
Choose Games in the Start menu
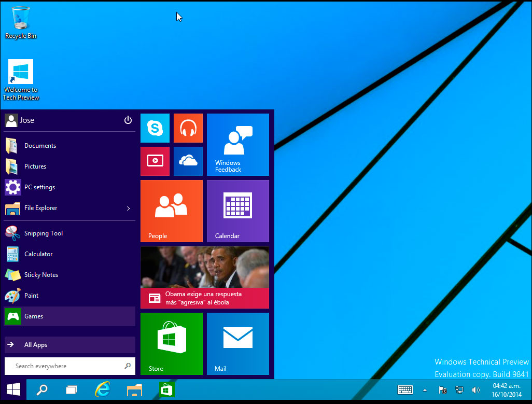pos(69,316)
